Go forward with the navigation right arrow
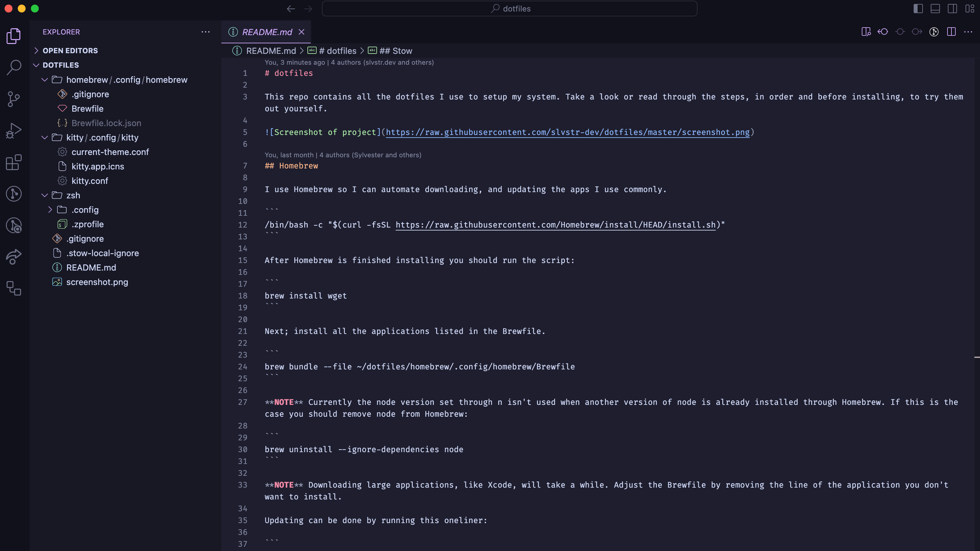Screen dimensions: 980x551 tap(308, 9)
